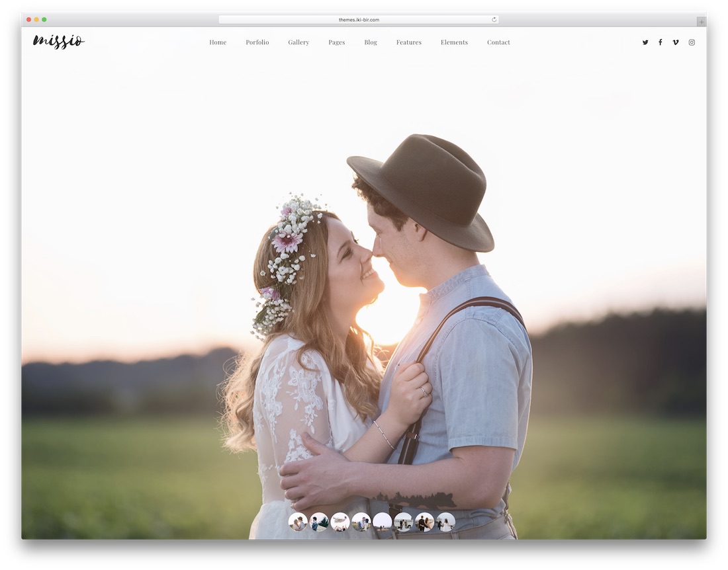728x570 pixels.
Task: Select the last carousel thumbnail
Action: click(447, 522)
